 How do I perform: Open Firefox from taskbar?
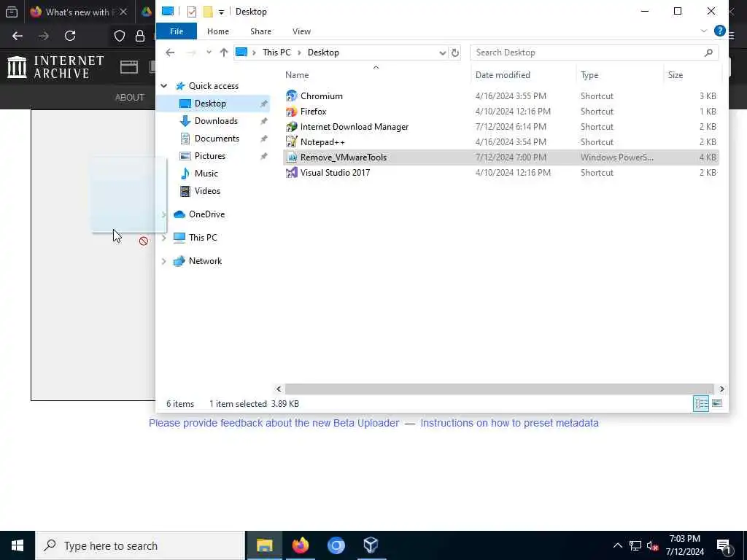[x=300, y=545]
